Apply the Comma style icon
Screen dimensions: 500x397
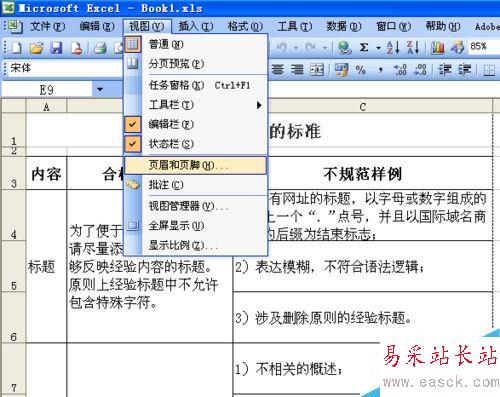(x=380, y=70)
